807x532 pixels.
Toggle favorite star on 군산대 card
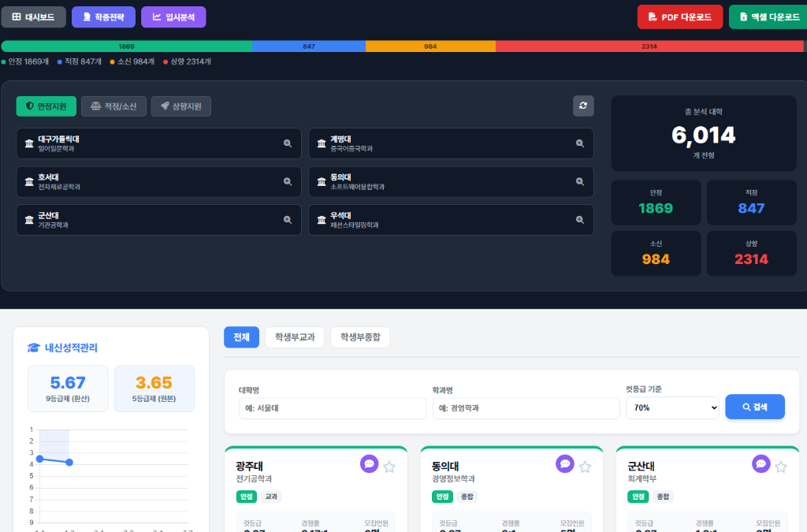(780, 467)
